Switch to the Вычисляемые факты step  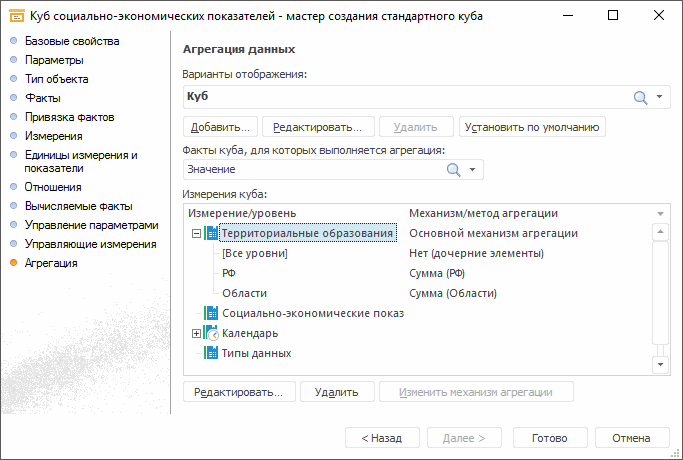point(79,206)
